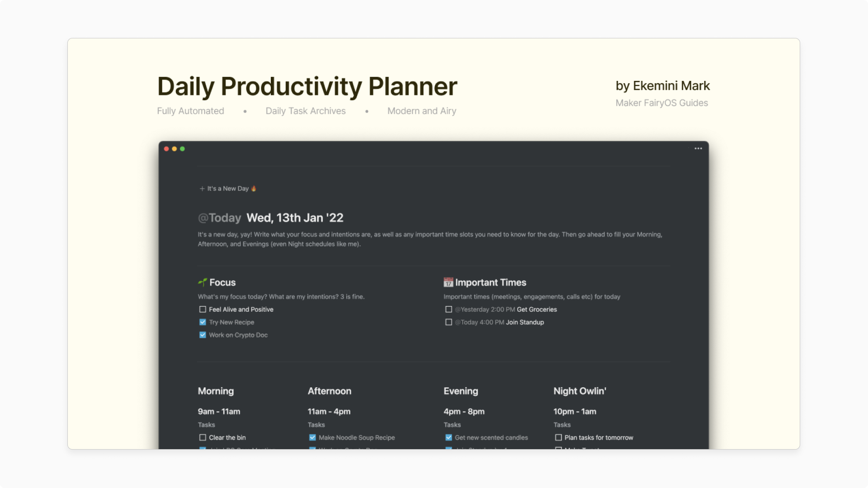Viewport: 868px width, 488px height.
Task: Click the calendar emoji beside Important Times
Action: coord(448,282)
